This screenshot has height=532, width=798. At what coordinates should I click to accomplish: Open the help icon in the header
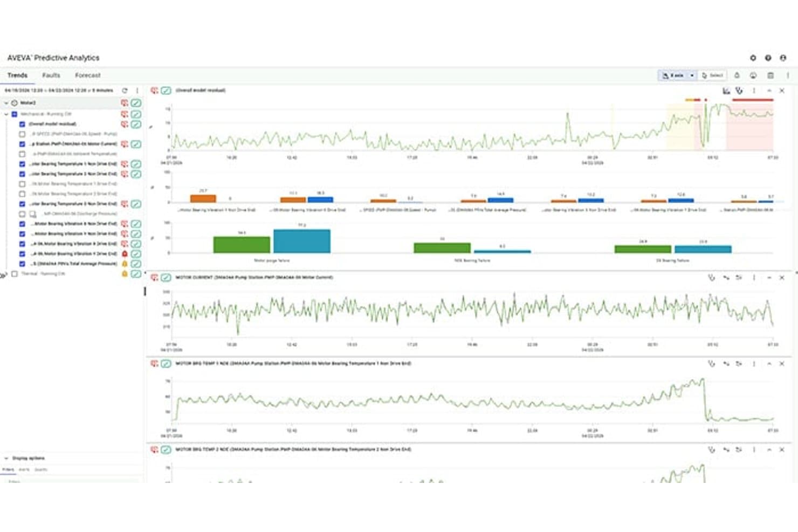[x=768, y=58]
